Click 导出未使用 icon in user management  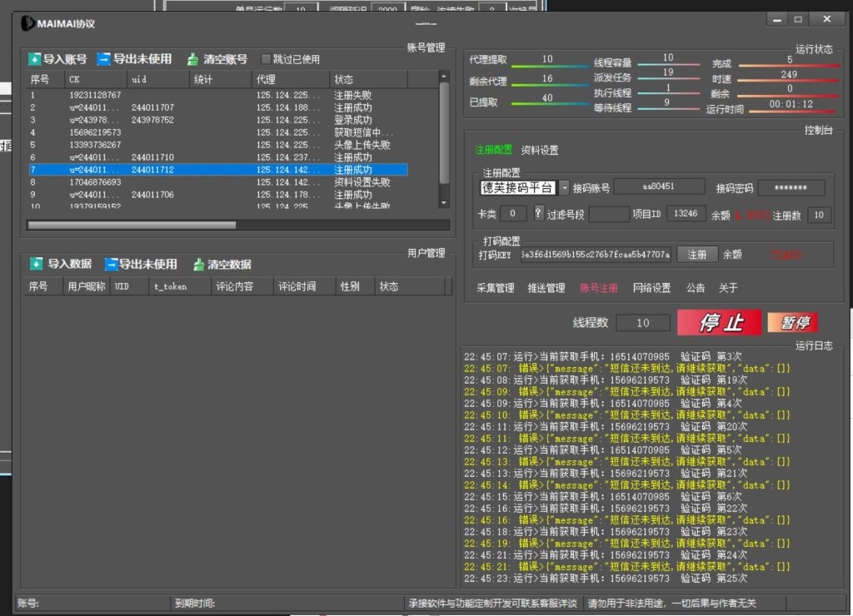(x=111, y=265)
